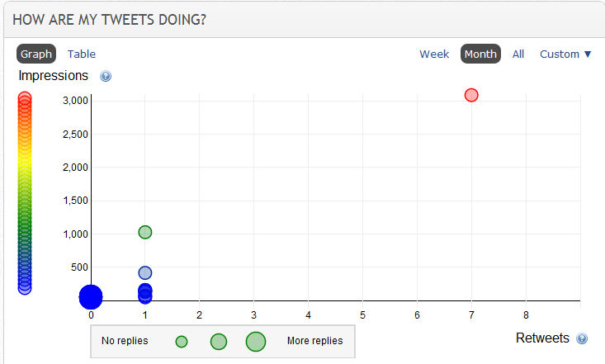Select the red bubble at 7 retweets
Image resolution: width=605 pixels, height=364 pixels.
[x=471, y=95]
